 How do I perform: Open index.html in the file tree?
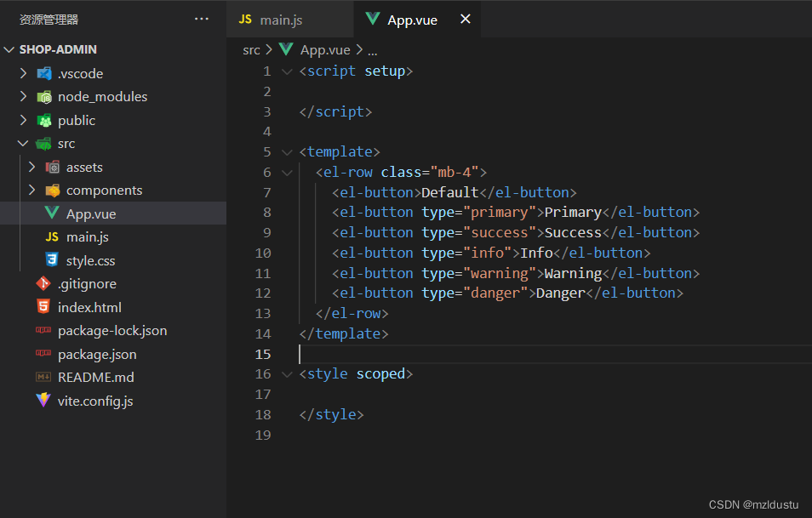113,307
